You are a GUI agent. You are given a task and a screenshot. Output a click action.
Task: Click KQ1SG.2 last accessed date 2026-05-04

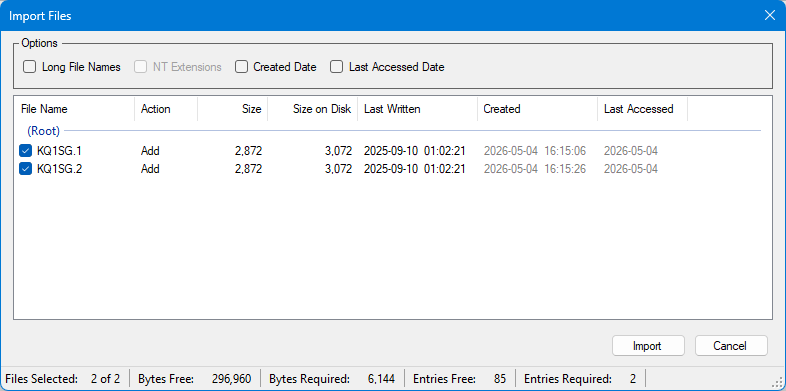(631, 169)
